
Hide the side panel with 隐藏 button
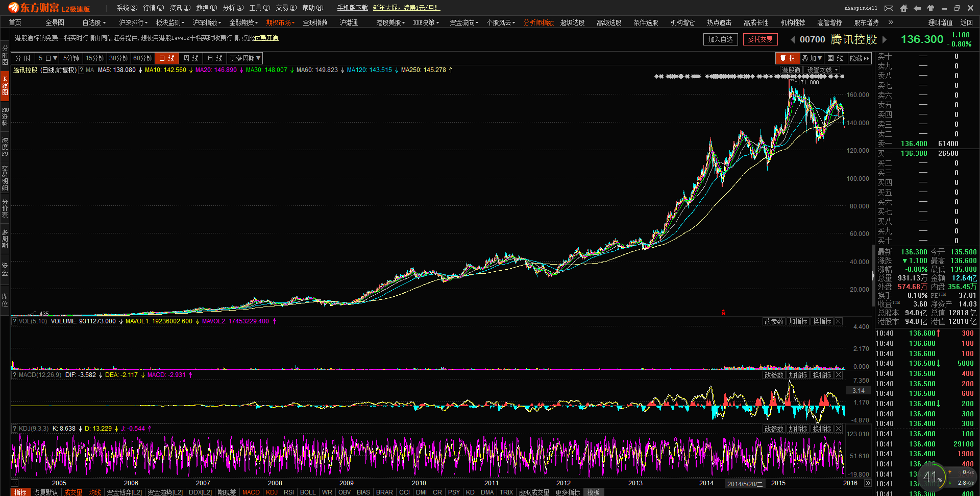point(860,58)
